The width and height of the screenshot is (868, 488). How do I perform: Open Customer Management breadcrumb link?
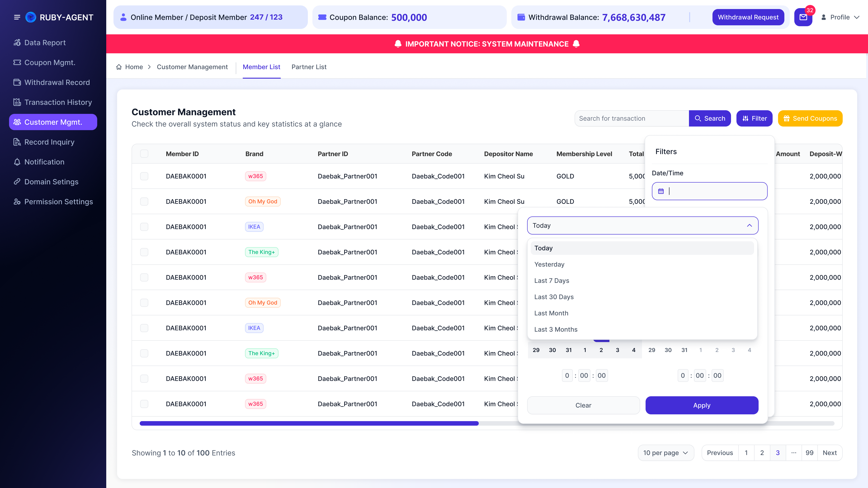[x=192, y=67]
